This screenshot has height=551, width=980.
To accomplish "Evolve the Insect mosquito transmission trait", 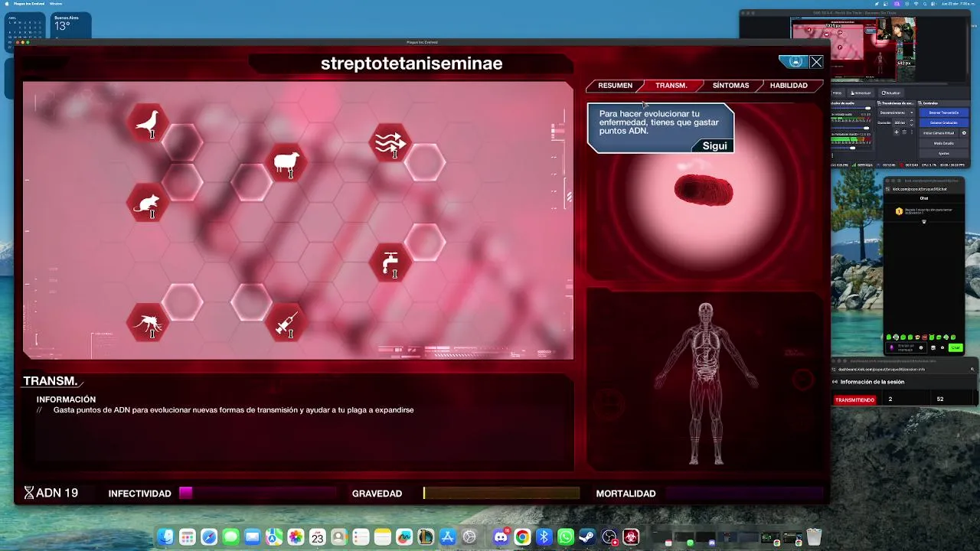I will pos(147,323).
